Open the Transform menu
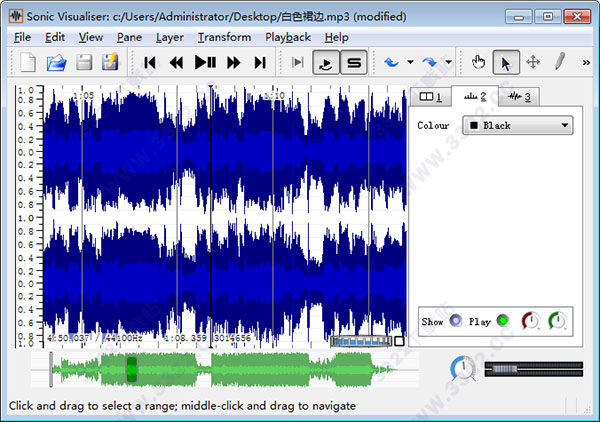 tap(224, 37)
